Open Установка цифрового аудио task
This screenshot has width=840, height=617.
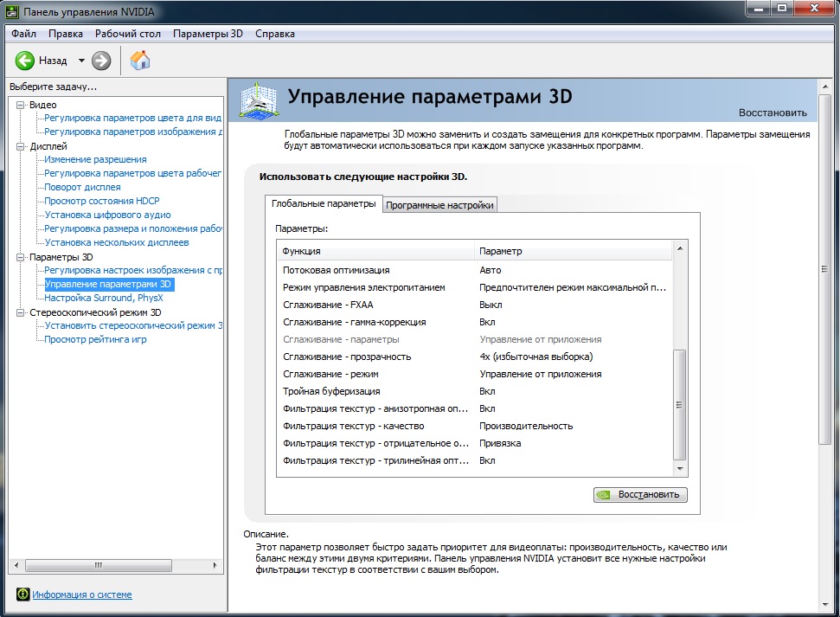point(107,215)
